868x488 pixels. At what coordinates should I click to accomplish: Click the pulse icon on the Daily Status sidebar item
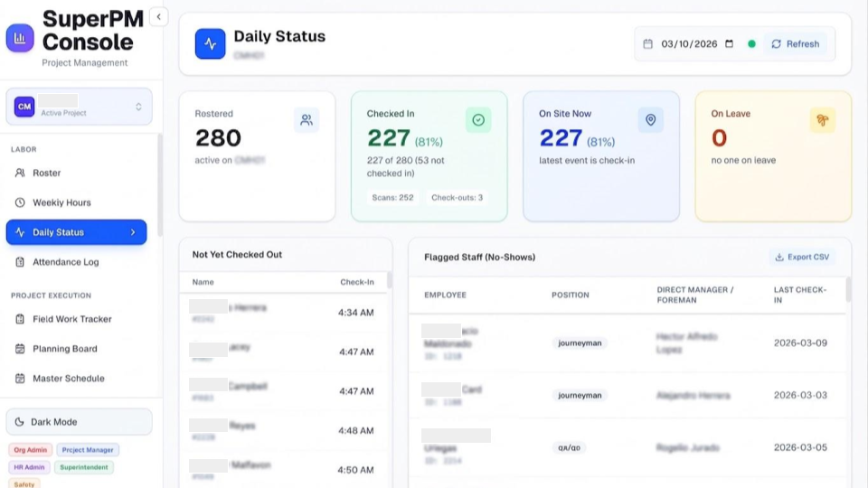pyautogui.click(x=20, y=232)
